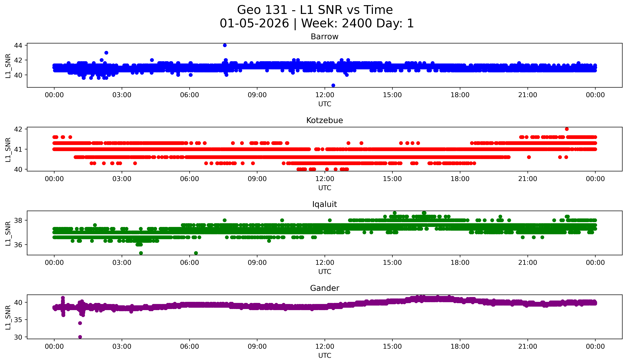Click the 21:00 tick label under Gander

[528, 347]
